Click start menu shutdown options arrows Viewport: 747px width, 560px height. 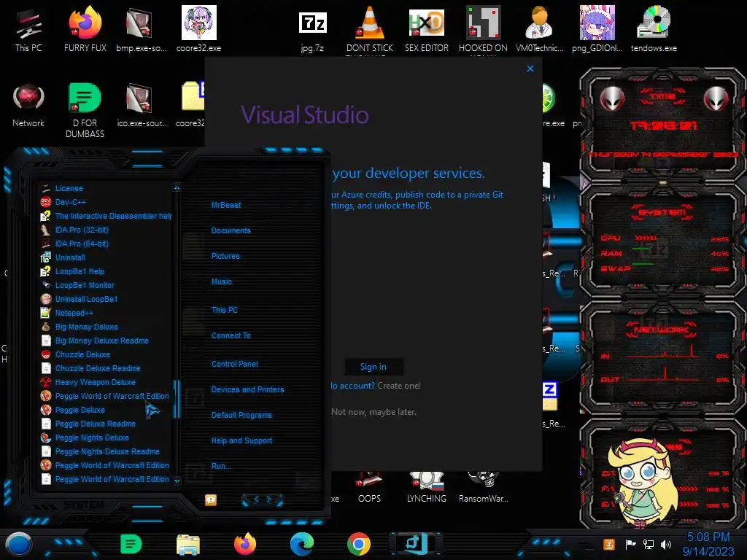(262, 499)
